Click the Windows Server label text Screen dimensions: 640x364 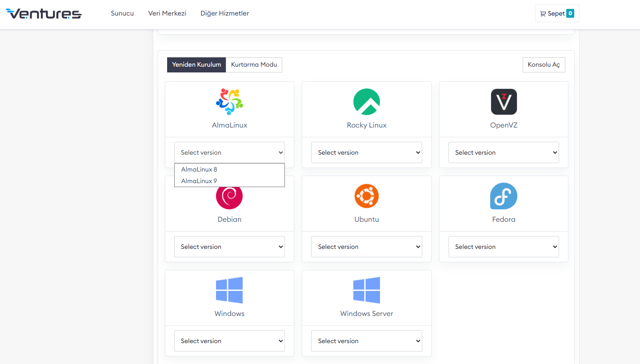(x=367, y=314)
